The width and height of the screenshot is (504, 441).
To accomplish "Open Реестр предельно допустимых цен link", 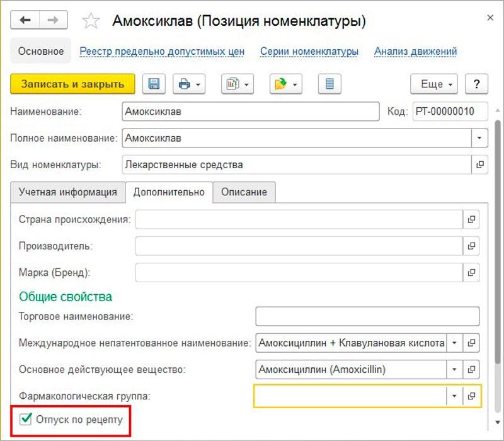I will (162, 51).
